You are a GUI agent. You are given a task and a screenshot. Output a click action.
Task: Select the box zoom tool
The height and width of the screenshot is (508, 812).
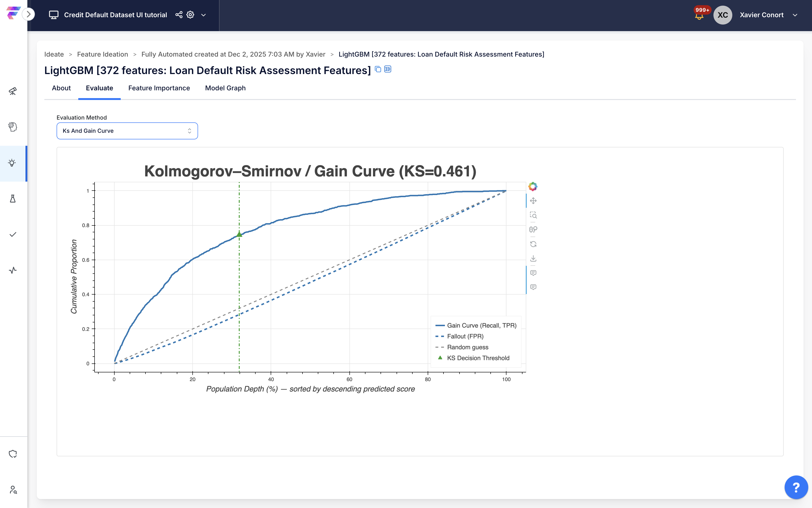click(533, 215)
